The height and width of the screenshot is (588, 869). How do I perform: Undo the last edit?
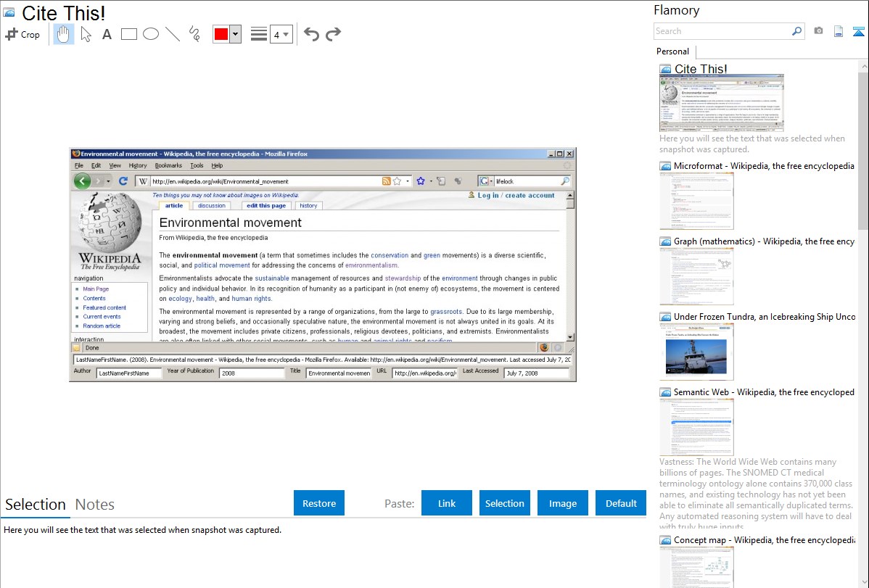(311, 34)
